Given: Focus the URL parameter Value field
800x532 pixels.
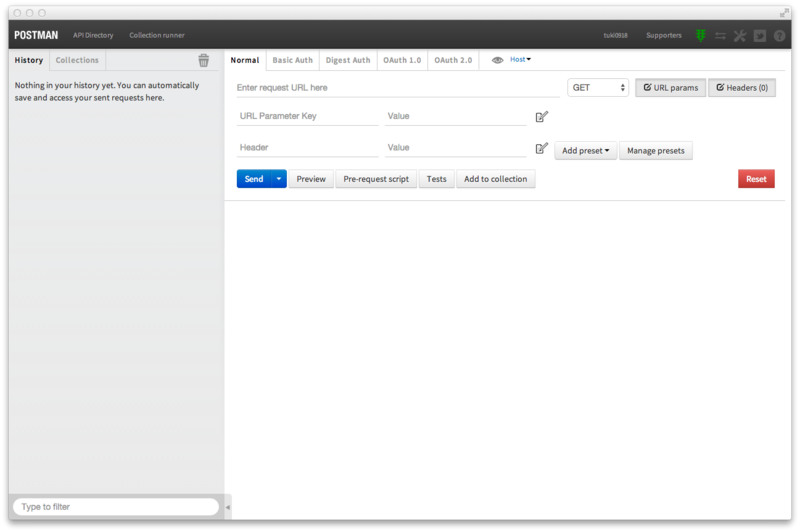Looking at the screenshot, I should 456,116.
